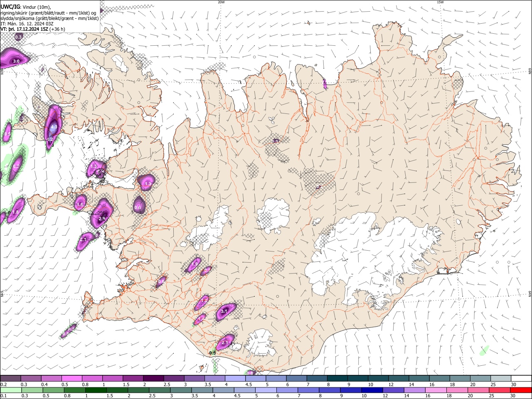Pick the pale mint green rain legend swatch

(11, 390)
